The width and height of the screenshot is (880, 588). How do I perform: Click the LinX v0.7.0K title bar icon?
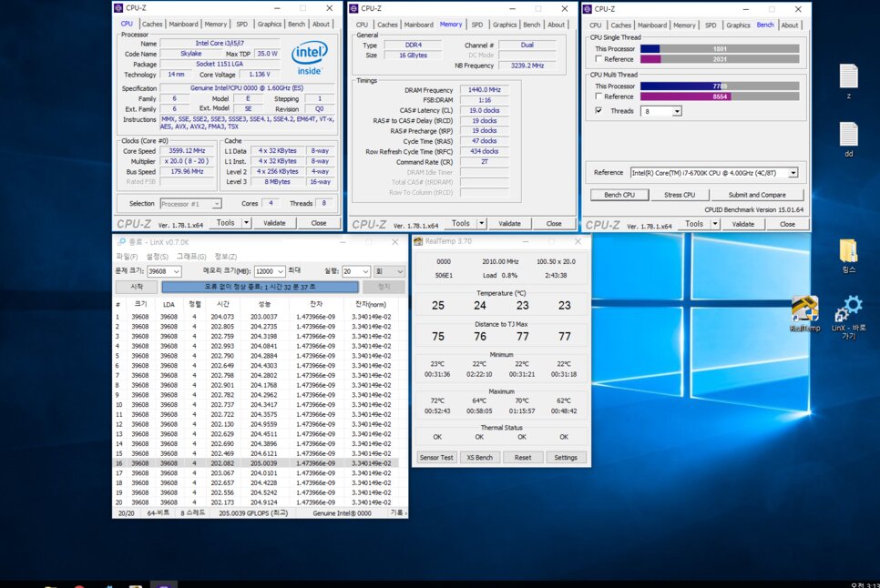tap(120, 241)
